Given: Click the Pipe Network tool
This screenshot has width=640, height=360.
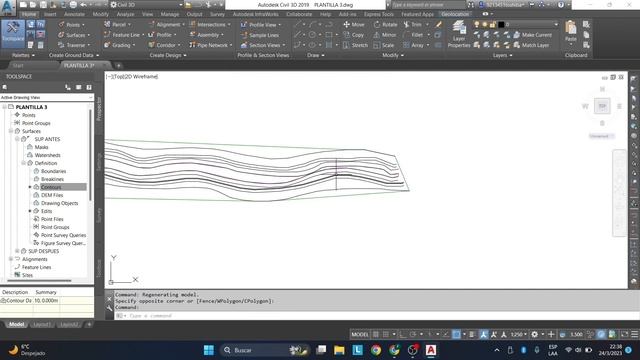Looking at the screenshot, I should tap(211, 45).
